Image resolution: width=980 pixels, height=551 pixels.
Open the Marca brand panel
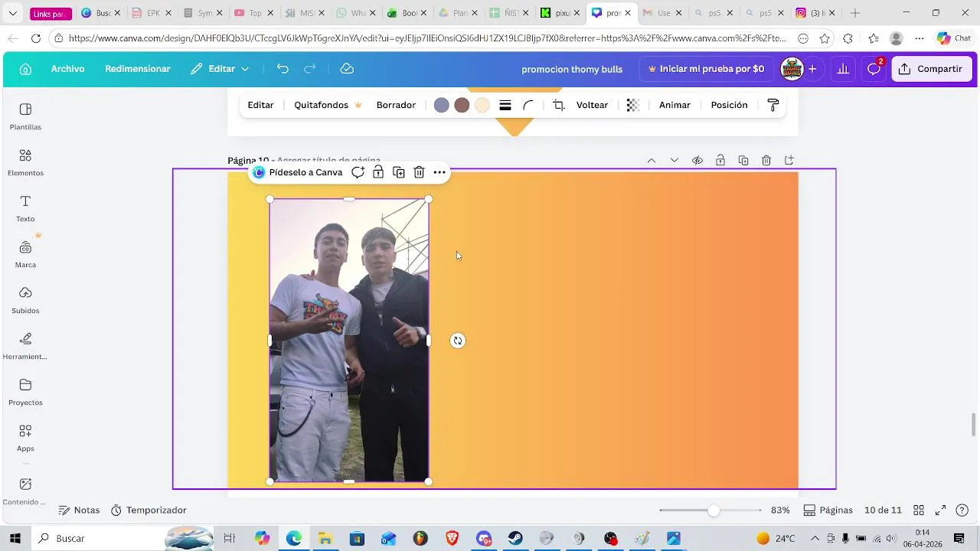coord(25,254)
